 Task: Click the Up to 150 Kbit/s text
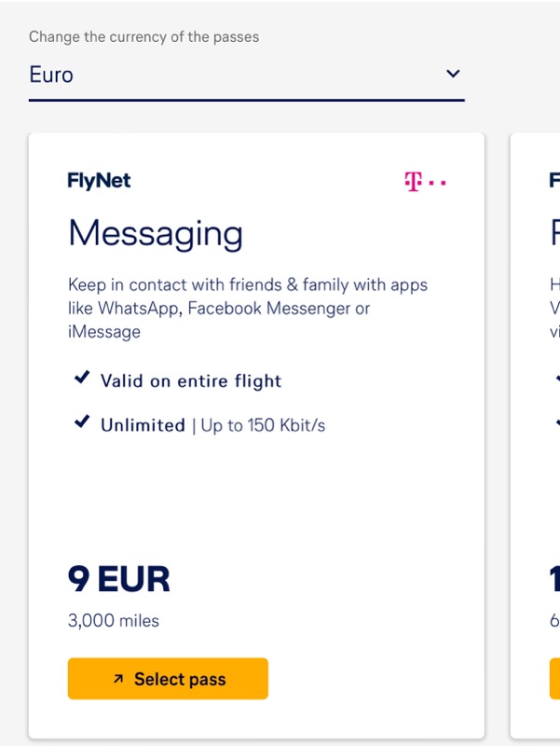click(x=263, y=425)
